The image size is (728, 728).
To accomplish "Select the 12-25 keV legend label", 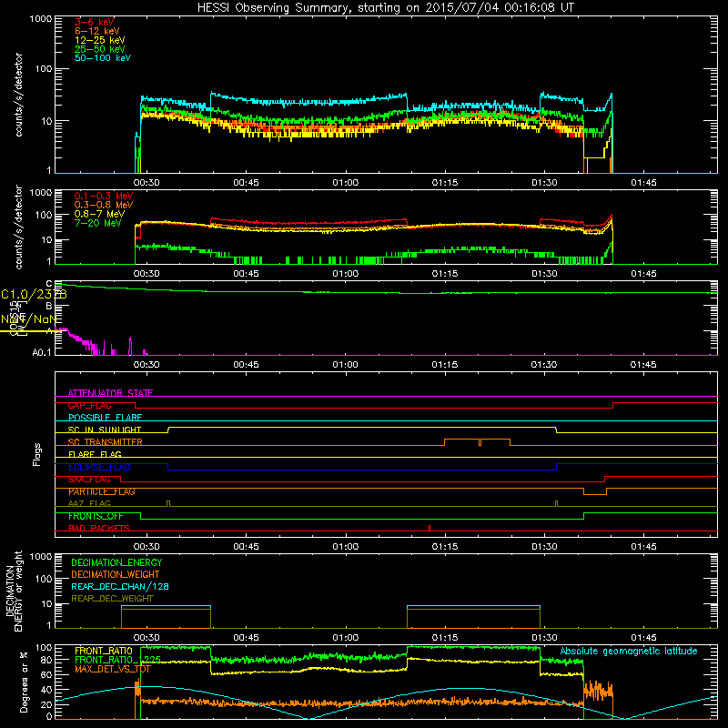I will tap(100, 40).
